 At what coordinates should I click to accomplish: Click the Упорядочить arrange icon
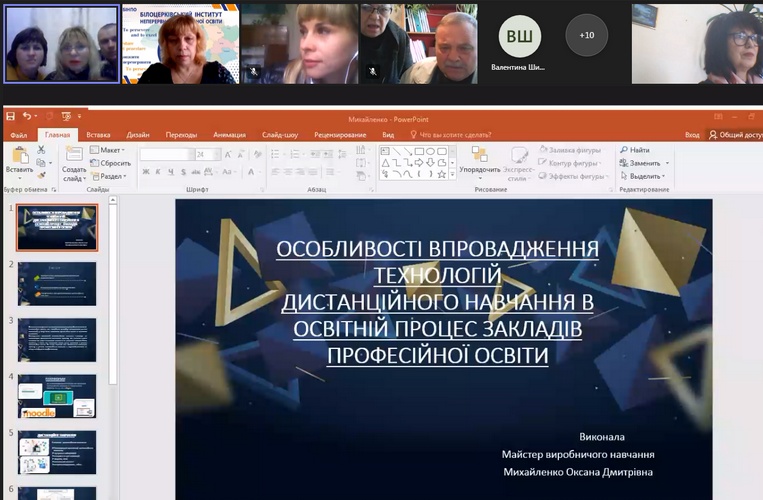(480, 160)
